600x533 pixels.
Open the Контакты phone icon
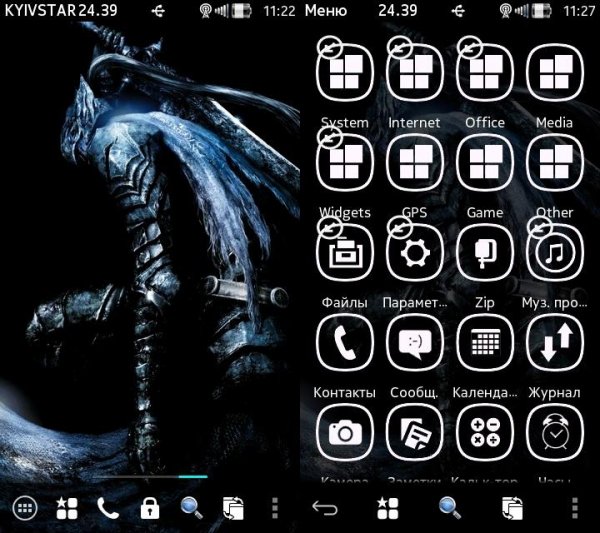345,342
